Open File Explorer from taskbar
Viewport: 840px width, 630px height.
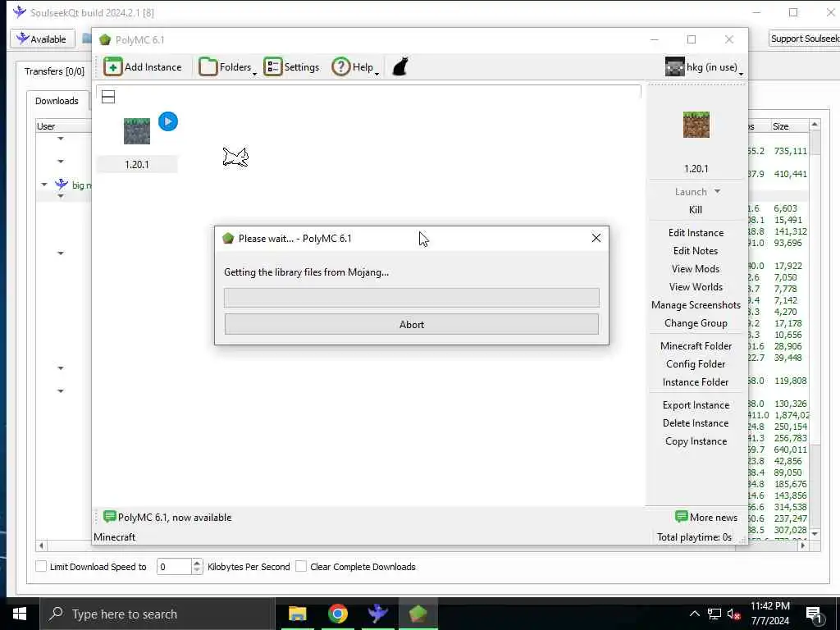point(297,614)
